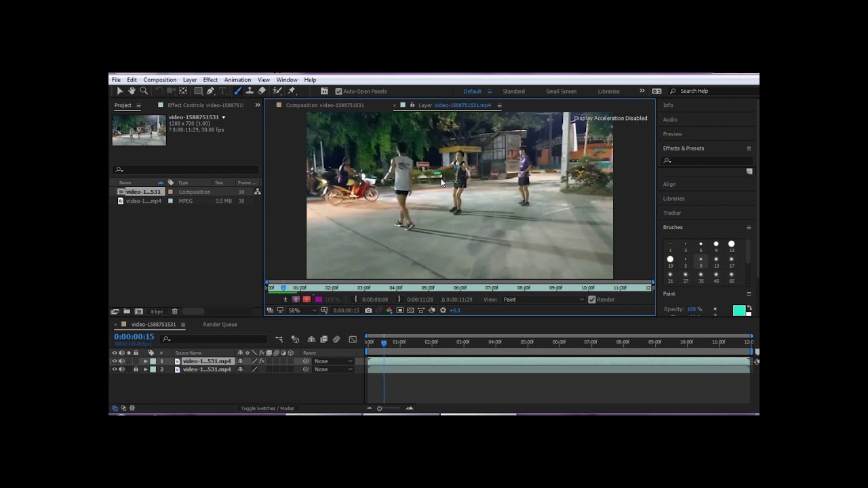Viewport: 868px width, 488px height.
Task: Click the teal foreground color swatch
Action: click(738, 310)
